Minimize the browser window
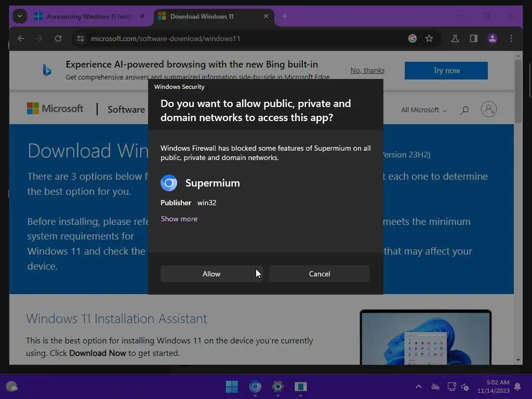Viewport: 532px width, 399px height. pyautogui.click(x=462, y=16)
